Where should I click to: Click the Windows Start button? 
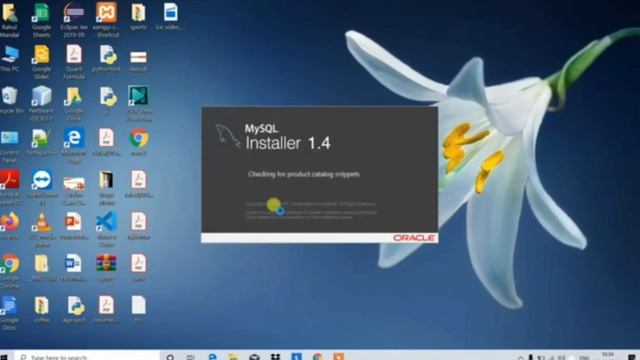coord(4,357)
